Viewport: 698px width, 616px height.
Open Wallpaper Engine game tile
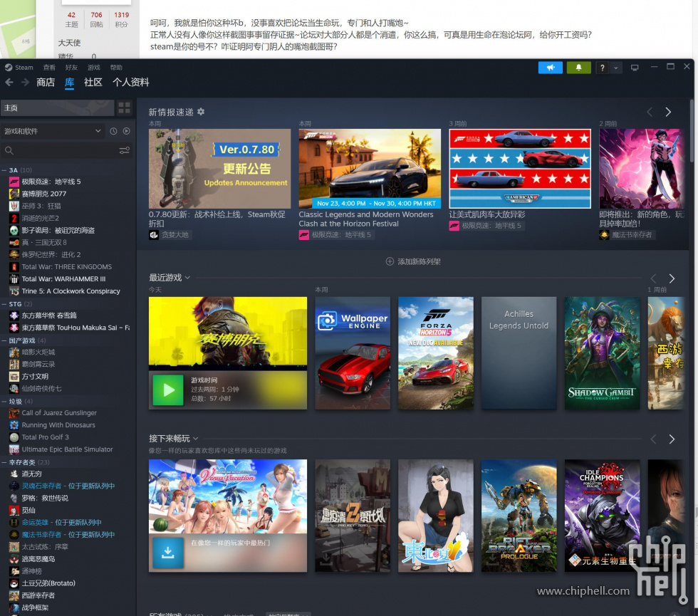coord(353,353)
